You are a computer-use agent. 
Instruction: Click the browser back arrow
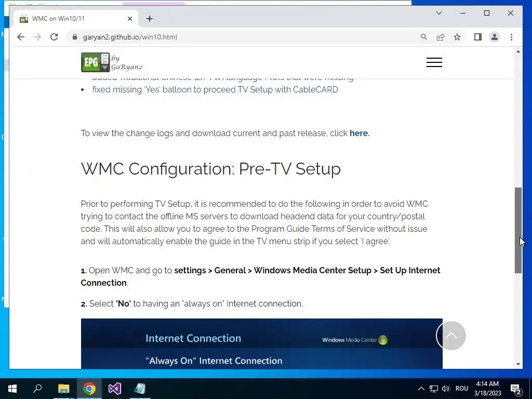coord(21,37)
